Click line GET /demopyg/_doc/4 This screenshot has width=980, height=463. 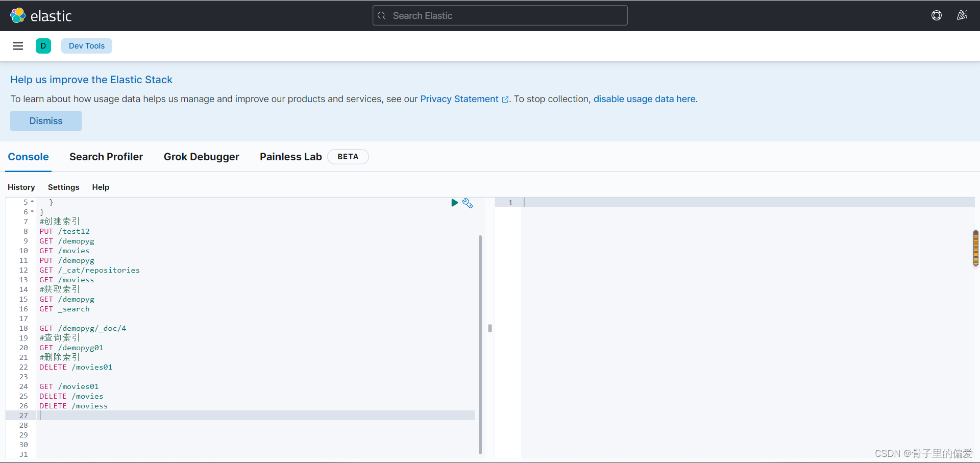(83, 328)
